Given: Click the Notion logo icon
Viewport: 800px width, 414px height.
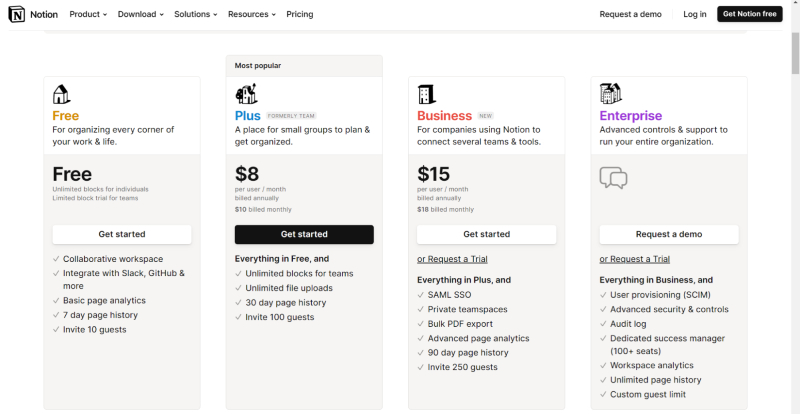Looking at the screenshot, I should click(16, 14).
